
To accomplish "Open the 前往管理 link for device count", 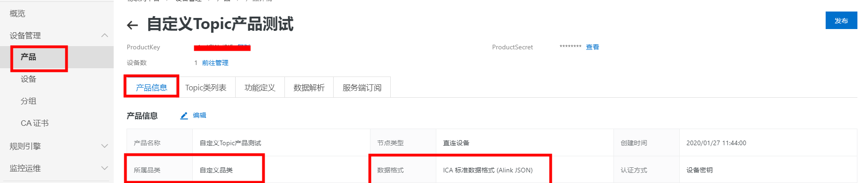I will pyautogui.click(x=215, y=63).
